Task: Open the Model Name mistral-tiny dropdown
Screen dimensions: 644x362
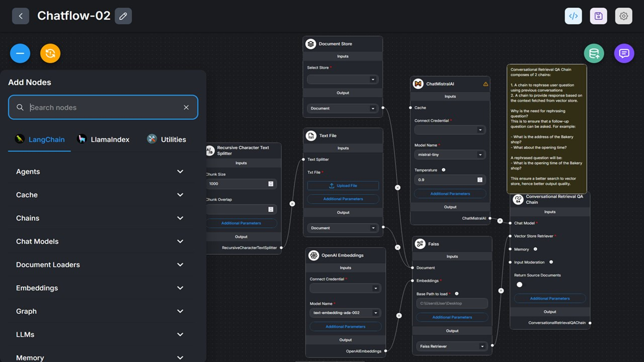Action: click(x=449, y=155)
